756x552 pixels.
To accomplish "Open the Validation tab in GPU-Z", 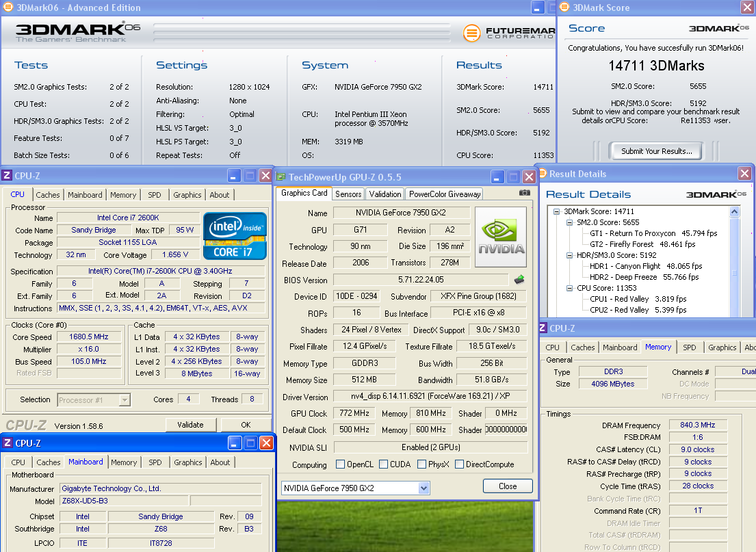I will pos(384,194).
